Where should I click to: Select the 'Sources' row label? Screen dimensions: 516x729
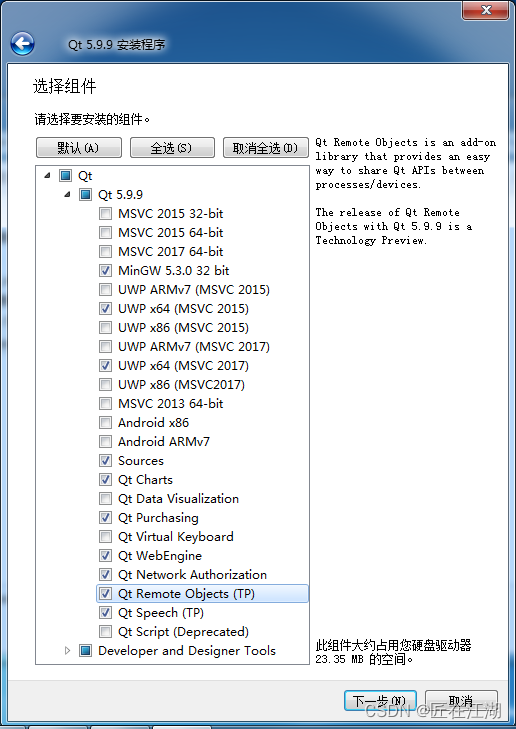(x=141, y=461)
